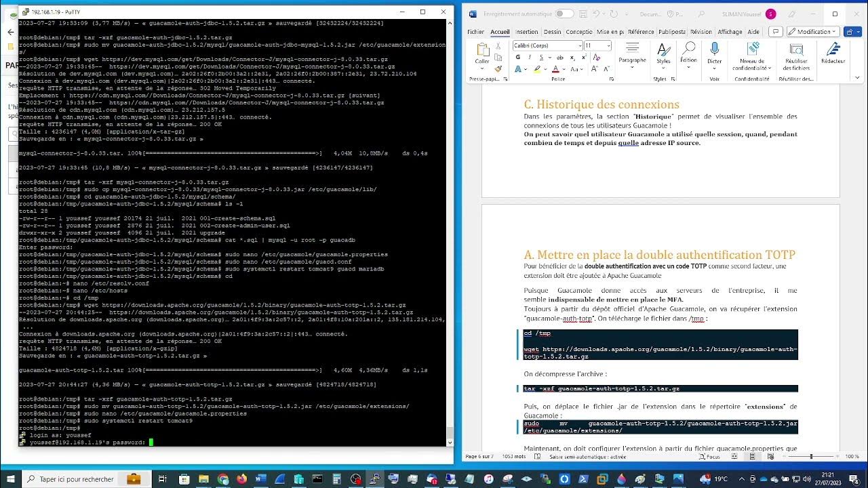
Task: Toggle bold formatting (G button)
Action: (518, 58)
